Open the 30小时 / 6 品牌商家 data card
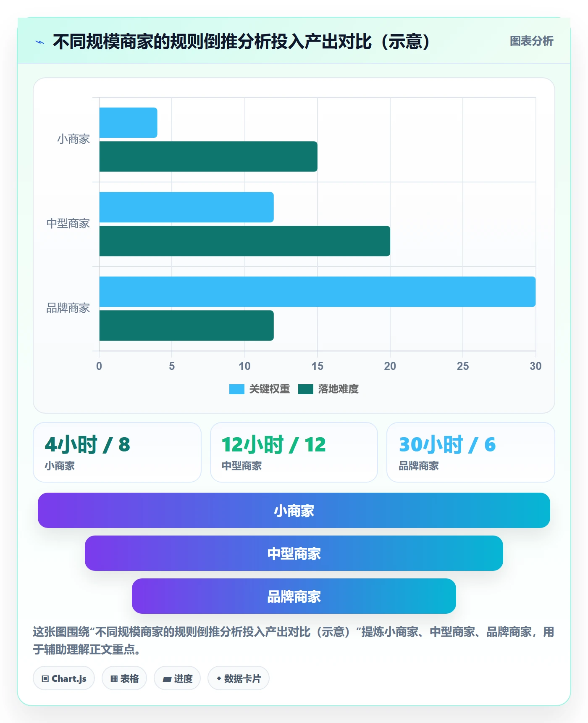This screenshot has height=723, width=588. point(471,452)
